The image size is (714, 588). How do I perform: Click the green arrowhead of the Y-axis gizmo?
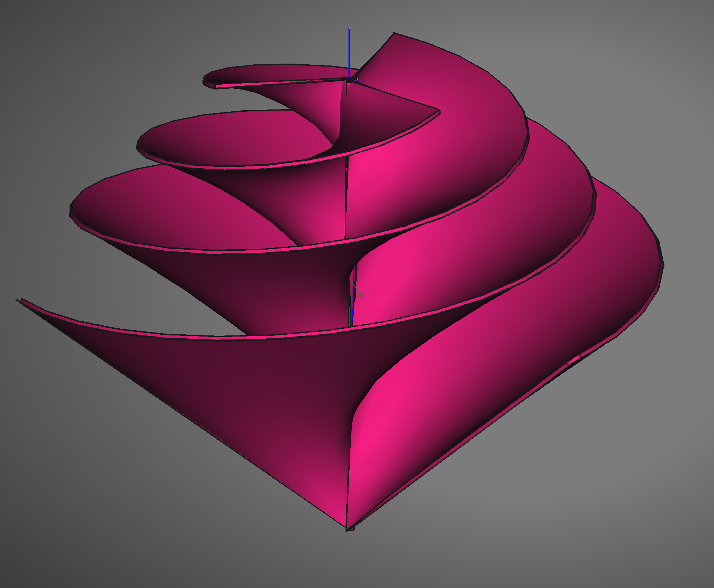tap(360, 296)
